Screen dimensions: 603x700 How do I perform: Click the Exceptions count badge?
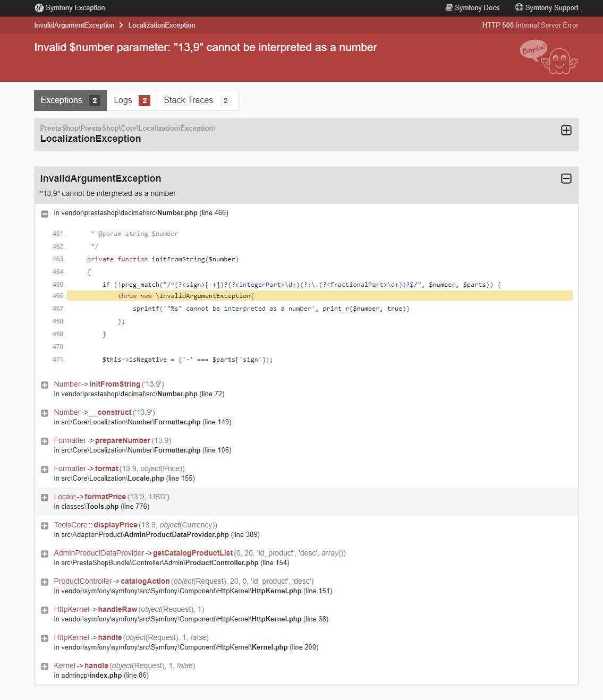pyautogui.click(x=95, y=100)
